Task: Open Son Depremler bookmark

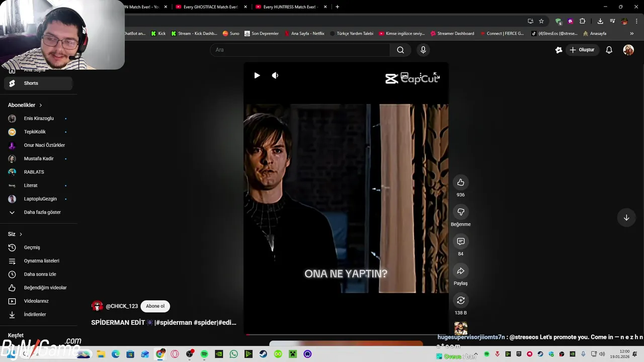Action: pos(262,34)
